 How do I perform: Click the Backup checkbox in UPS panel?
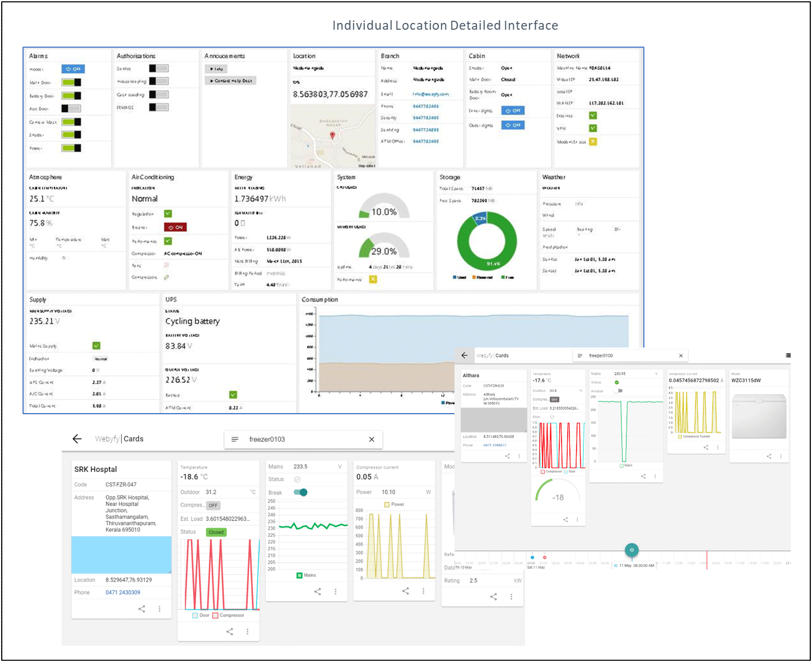[233, 395]
